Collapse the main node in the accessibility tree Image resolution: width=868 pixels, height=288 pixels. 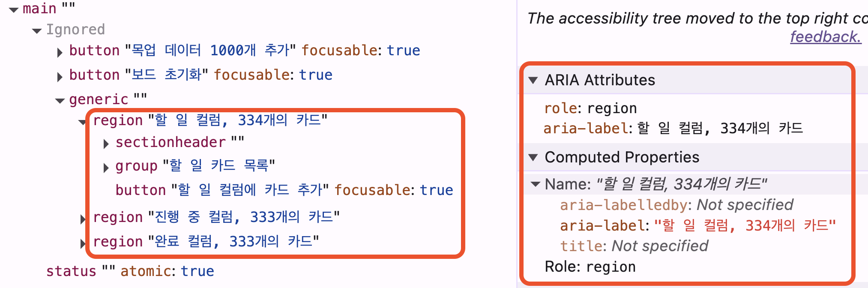(14, 9)
